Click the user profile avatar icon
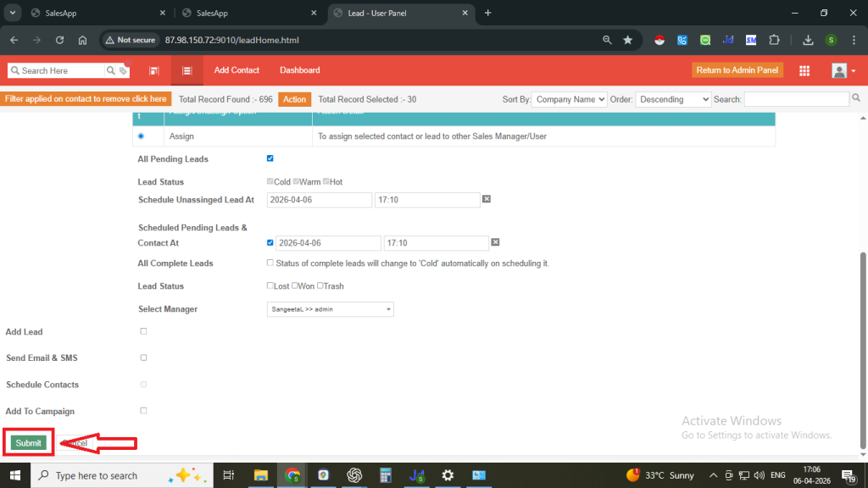Viewport: 868px width, 488px height. 840,70
